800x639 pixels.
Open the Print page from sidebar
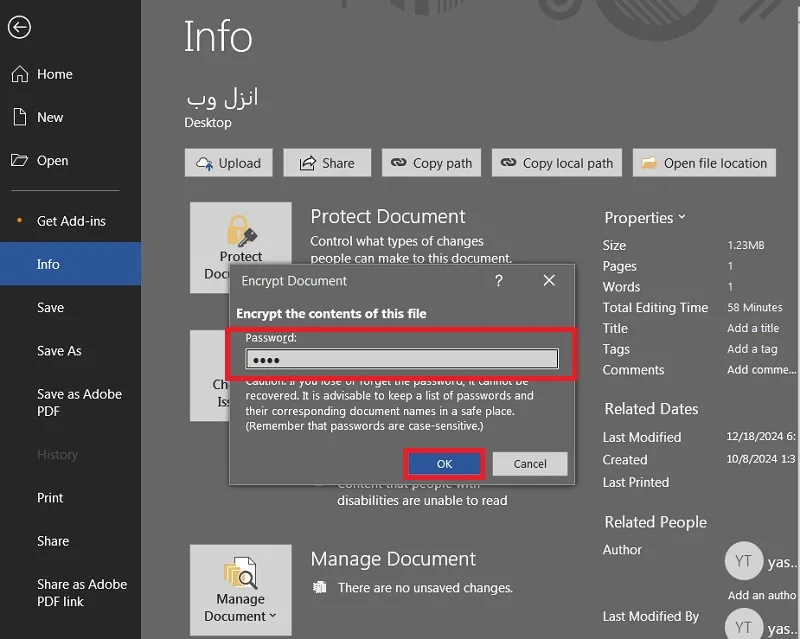click(50, 498)
